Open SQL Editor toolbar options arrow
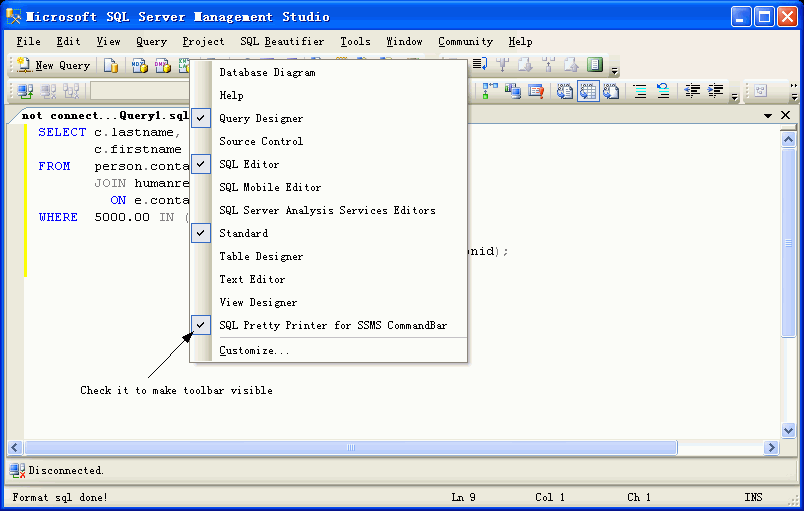Screen dimensions: 804x511 coord(734,96)
